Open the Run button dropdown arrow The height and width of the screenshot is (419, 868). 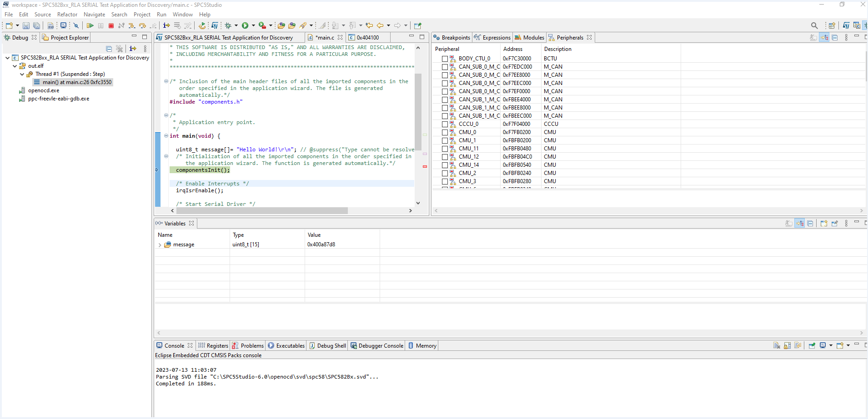253,25
